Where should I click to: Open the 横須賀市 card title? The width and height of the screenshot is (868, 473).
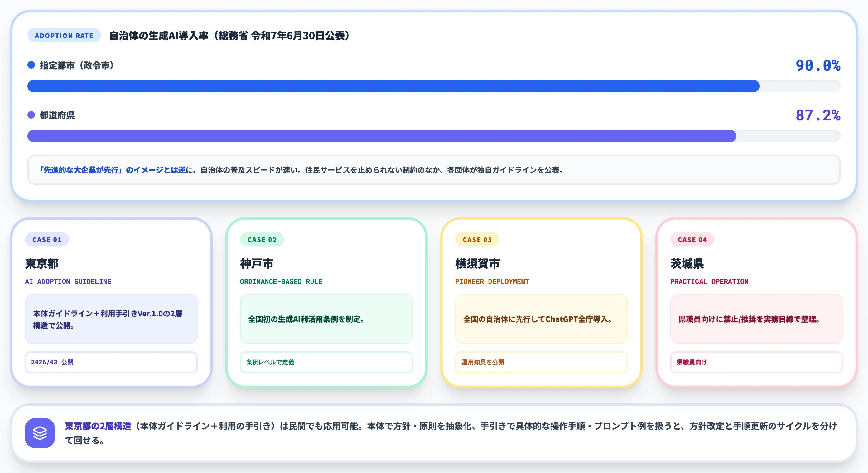coord(477,263)
